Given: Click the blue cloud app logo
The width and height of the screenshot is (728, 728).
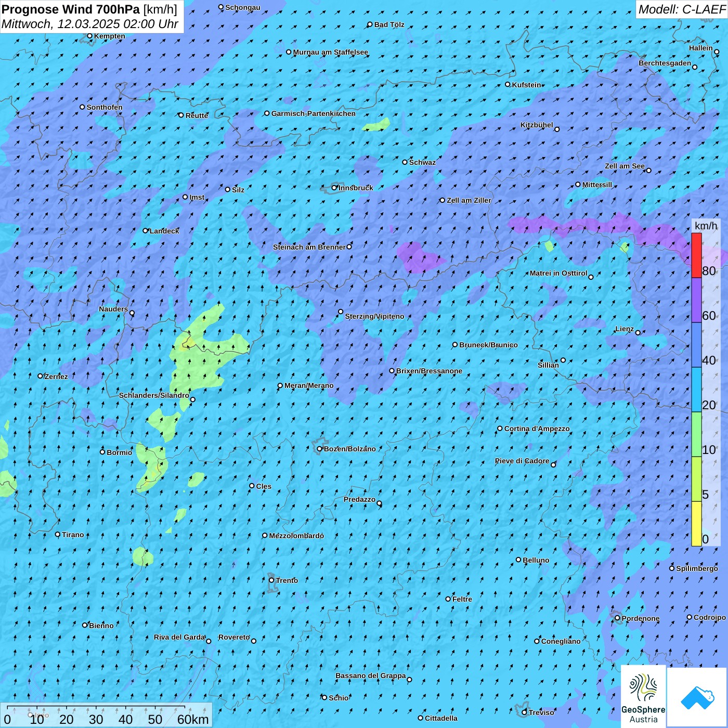Looking at the screenshot, I should [697, 697].
